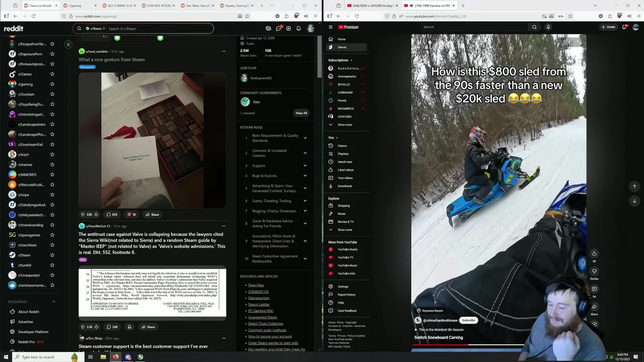Toggle favorite star for r/Steam
The image size is (644, 362).
pyautogui.click(x=52, y=255)
